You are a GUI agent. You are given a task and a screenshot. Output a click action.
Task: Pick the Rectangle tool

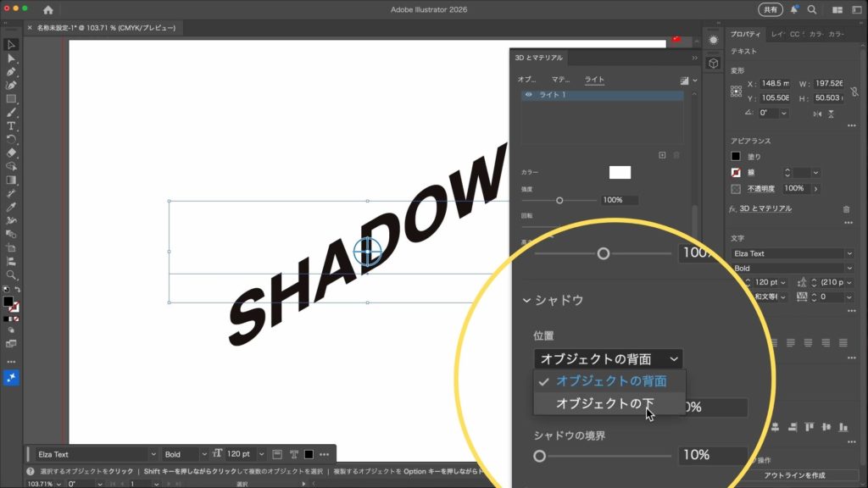(11, 99)
